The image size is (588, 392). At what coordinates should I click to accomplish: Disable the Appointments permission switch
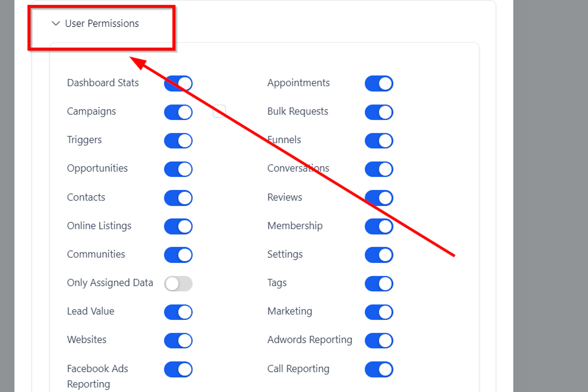click(379, 84)
